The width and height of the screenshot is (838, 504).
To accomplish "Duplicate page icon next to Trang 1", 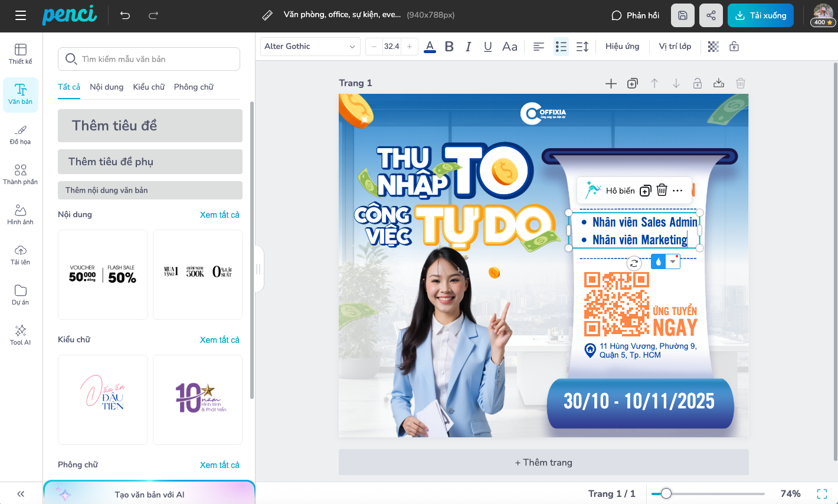I will tap(633, 84).
